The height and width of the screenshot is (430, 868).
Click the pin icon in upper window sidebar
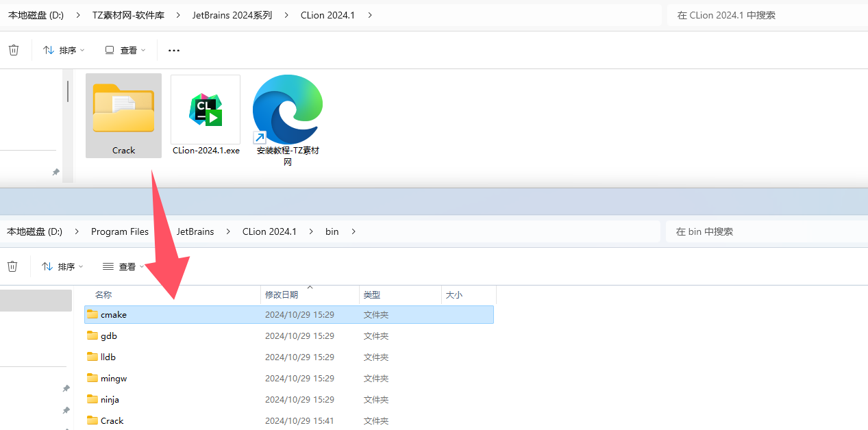click(x=56, y=172)
